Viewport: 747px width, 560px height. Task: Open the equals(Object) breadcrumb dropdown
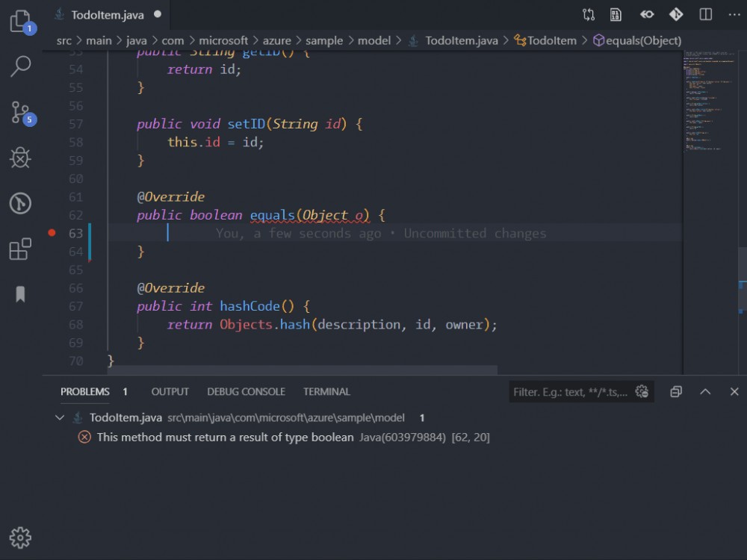pos(637,40)
